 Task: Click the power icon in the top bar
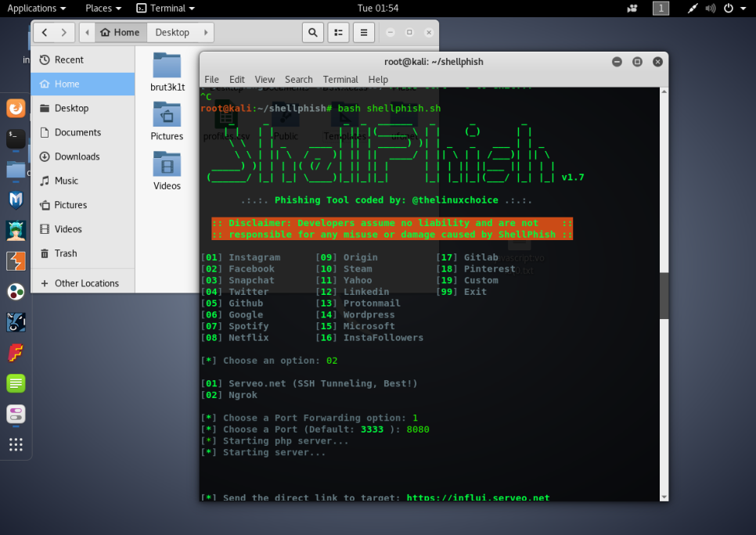coord(729,8)
